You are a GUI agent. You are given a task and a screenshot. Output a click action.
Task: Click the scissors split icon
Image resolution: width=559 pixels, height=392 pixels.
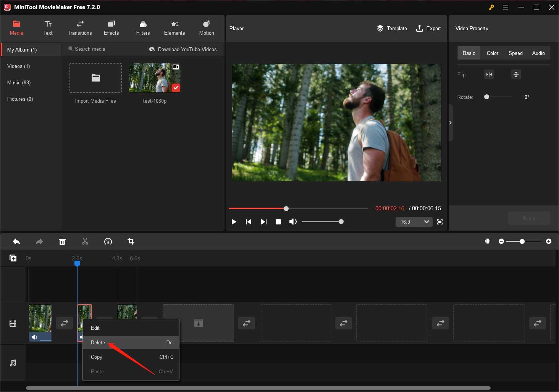point(85,241)
